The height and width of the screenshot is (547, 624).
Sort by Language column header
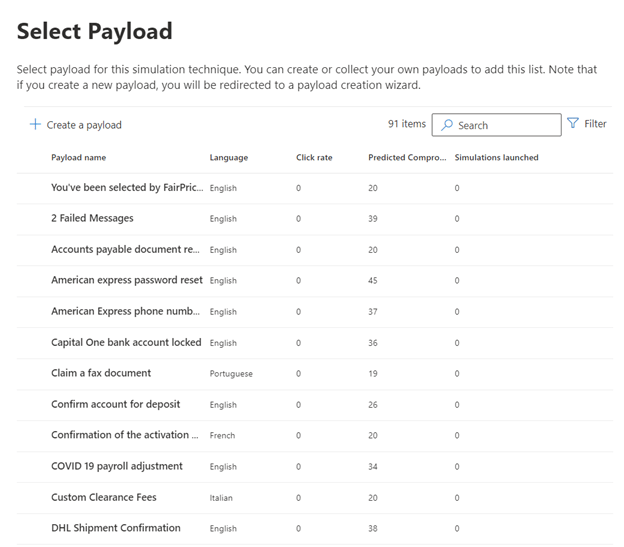[x=229, y=157]
